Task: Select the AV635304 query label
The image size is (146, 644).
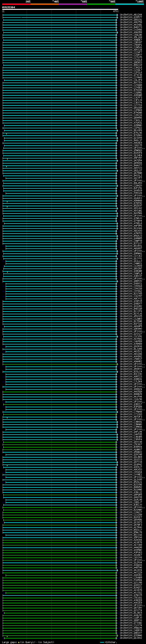Action: point(8,7)
